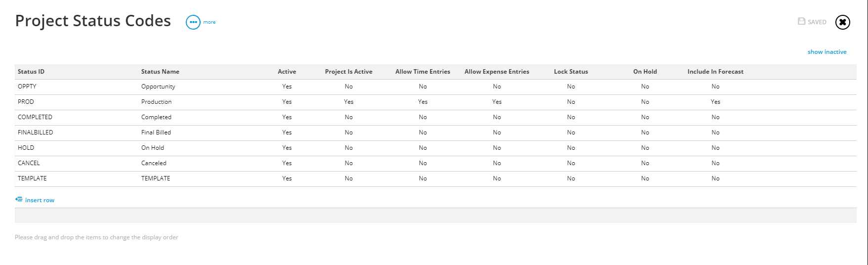Toggle Allow Expense Entries for PROD
This screenshot has width=868, height=265.
pos(497,102)
